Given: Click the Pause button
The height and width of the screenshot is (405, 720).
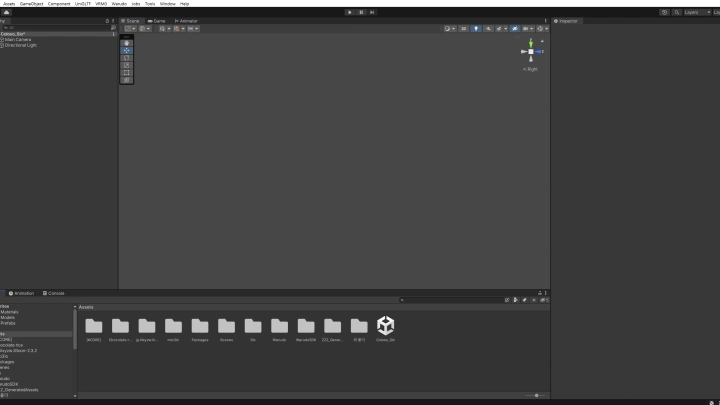Looking at the screenshot, I should (361, 12).
